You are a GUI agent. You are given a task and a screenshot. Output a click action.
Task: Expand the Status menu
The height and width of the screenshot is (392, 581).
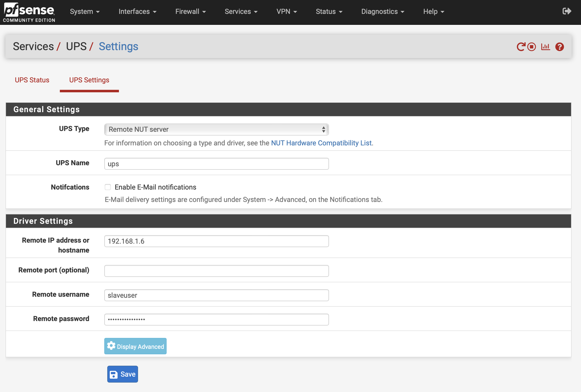329,11
